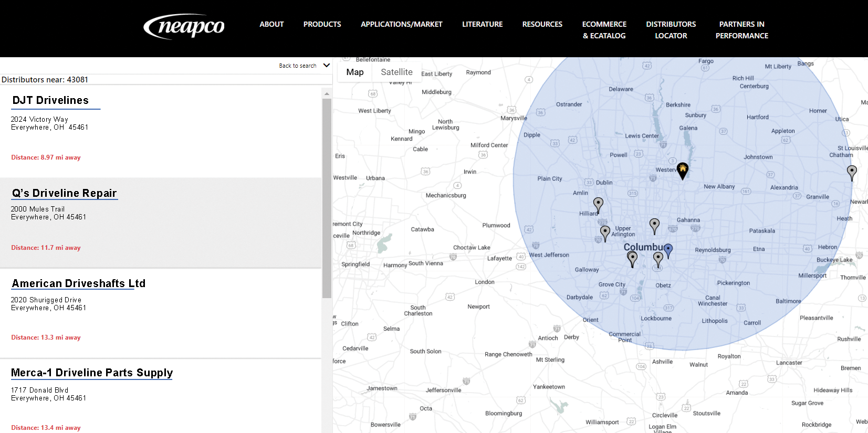This screenshot has height=433, width=868.
Task: Select the gray pin west of Gahanna
Action: (x=654, y=225)
